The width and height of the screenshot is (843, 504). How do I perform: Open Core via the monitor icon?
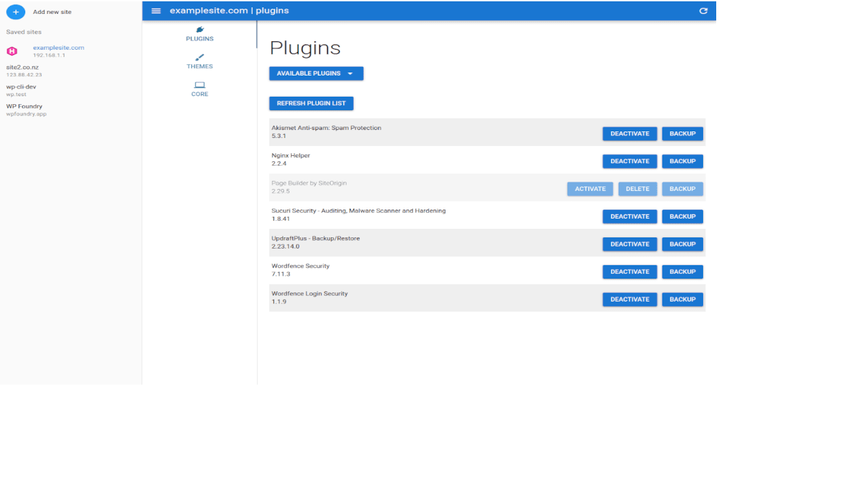199,85
